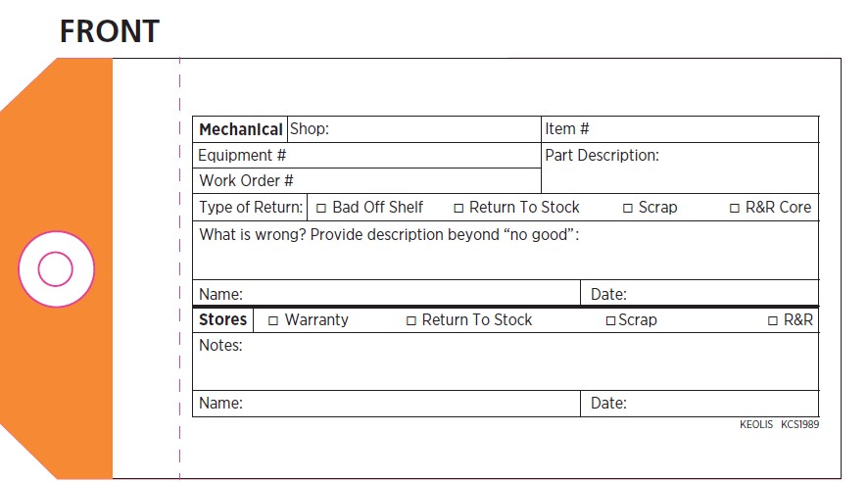The width and height of the screenshot is (868, 482).
Task: Click the KEOLIS KCS1989 form number
Action: (x=779, y=425)
